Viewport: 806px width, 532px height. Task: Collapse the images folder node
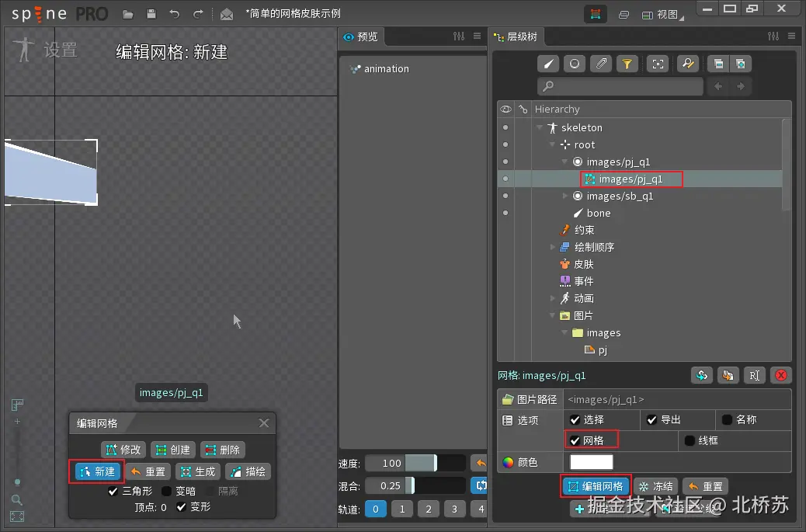(x=565, y=332)
